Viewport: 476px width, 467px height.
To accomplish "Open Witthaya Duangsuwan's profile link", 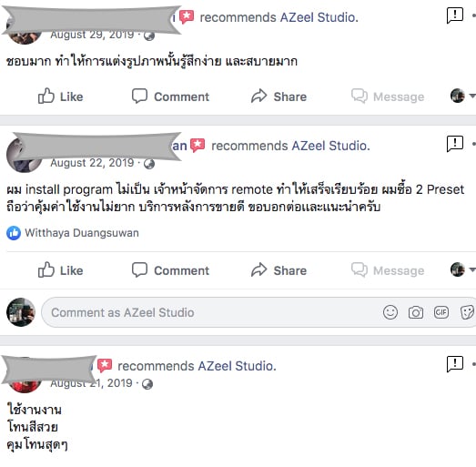I will coord(82,233).
